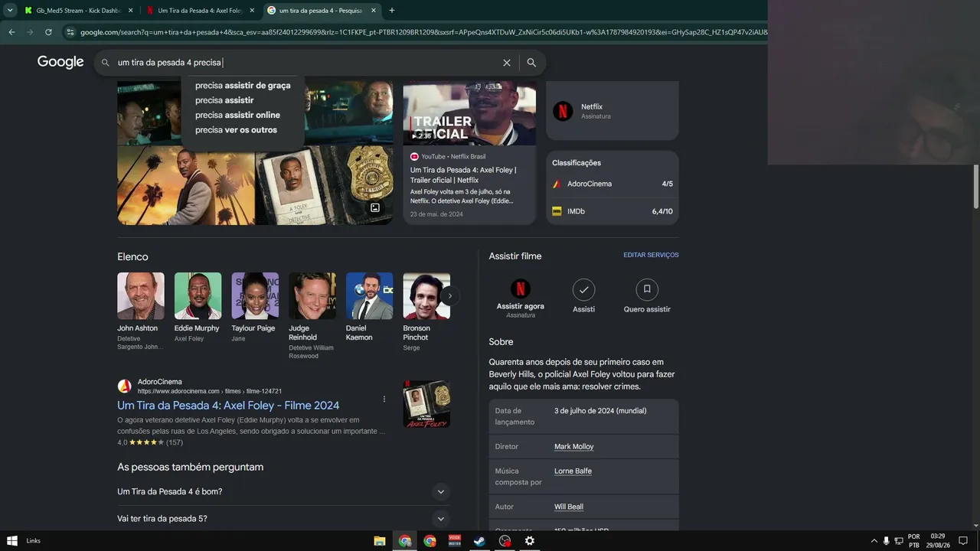Open the palm tree sunset poster image
The height and width of the screenshot is (551, 980).
[x=186, y=186]
